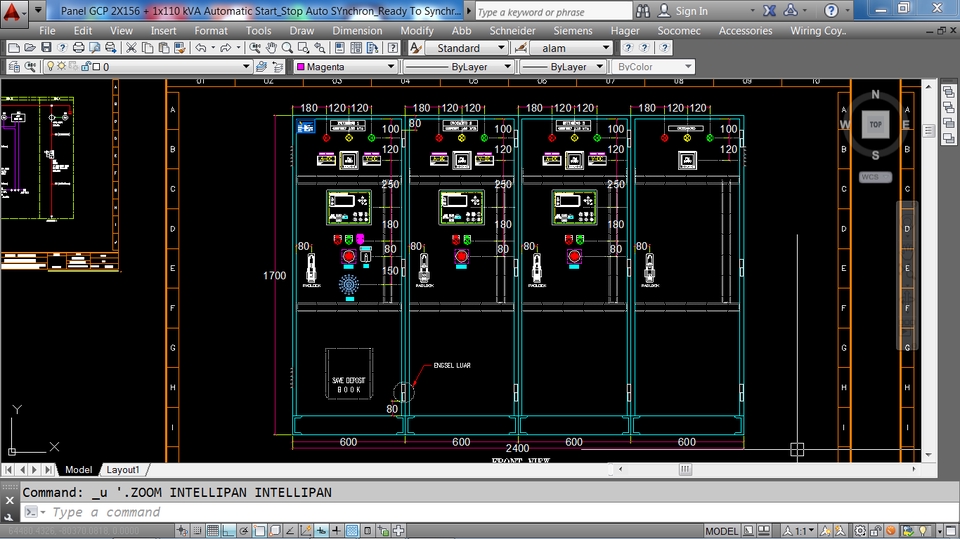Toggle Snap Mode in status bar
The height and width of the screenshot is (539, 960).
coord(197,531)
